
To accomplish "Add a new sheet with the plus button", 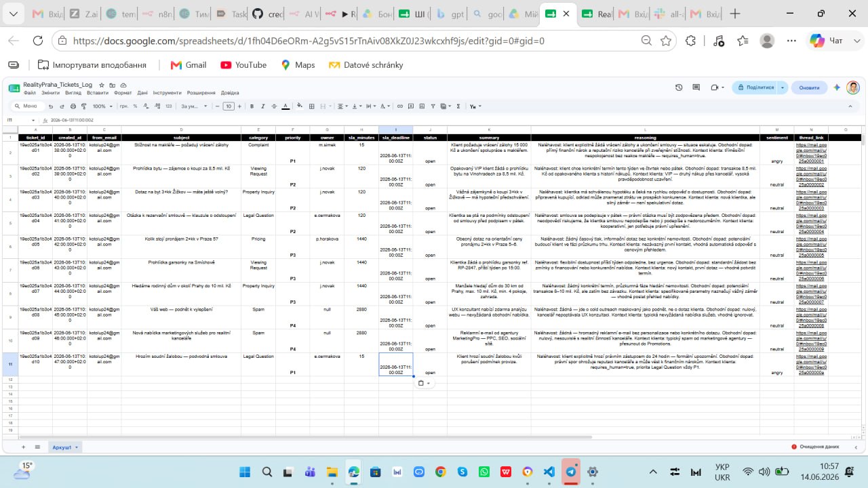I will pyautogui.click(x=24, y=447).
